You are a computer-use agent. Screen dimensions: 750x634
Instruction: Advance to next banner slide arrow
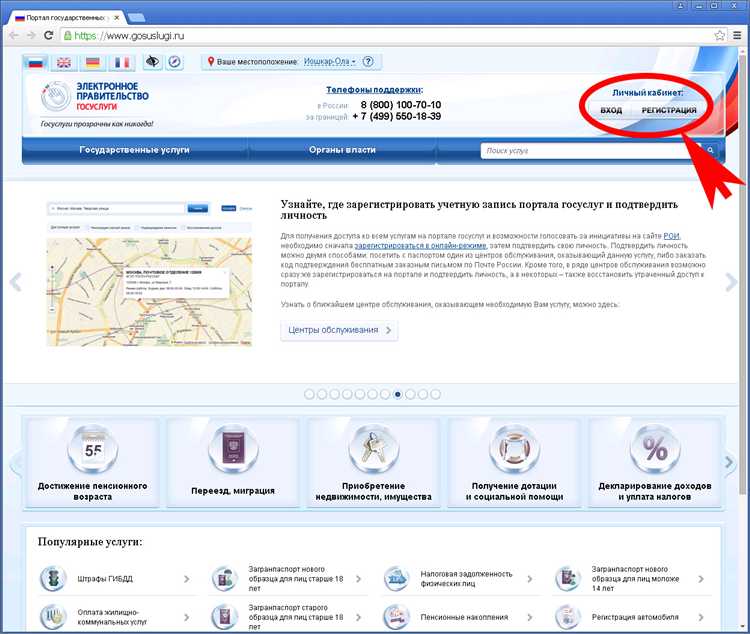click(733, 282)
